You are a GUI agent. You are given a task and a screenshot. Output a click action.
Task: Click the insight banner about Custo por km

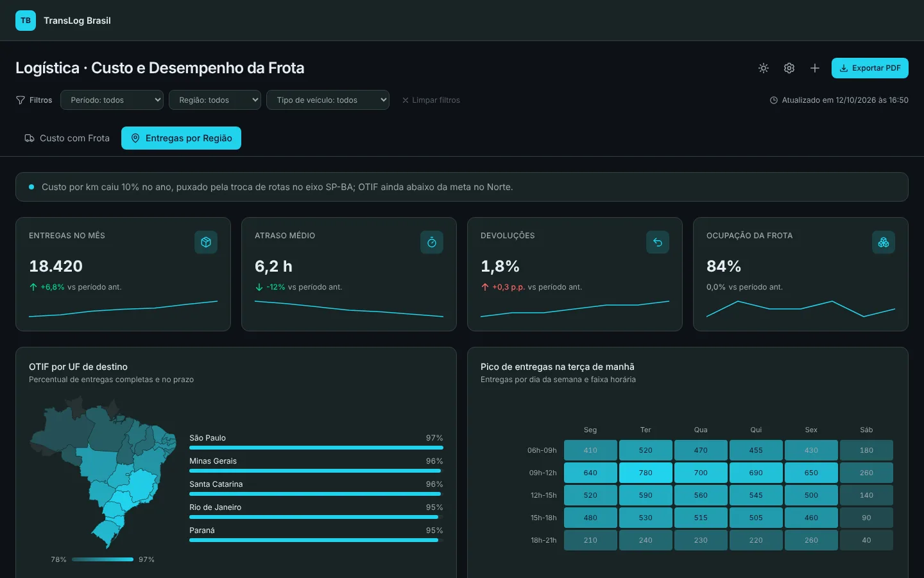coord(462,187)
